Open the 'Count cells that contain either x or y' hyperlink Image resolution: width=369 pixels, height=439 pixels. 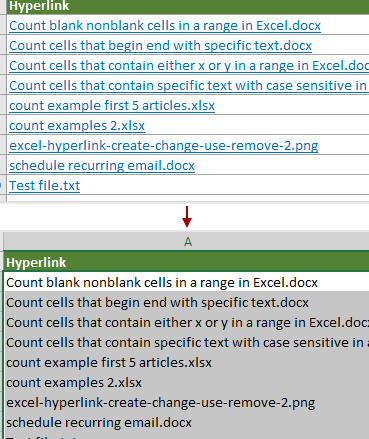pyautogui.click(x=189, y=66)
